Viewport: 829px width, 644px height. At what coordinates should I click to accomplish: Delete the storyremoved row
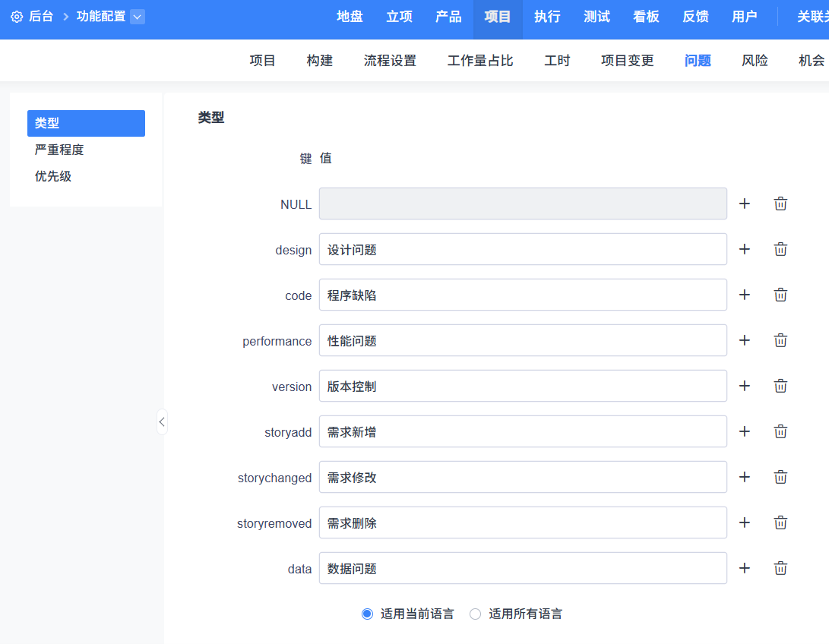(x=780, y=522)
